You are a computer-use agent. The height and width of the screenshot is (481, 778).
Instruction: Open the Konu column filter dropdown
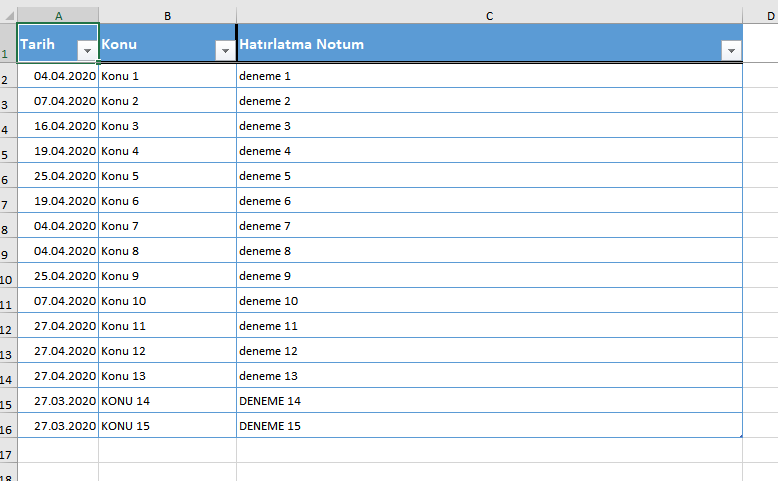[224, 51]
